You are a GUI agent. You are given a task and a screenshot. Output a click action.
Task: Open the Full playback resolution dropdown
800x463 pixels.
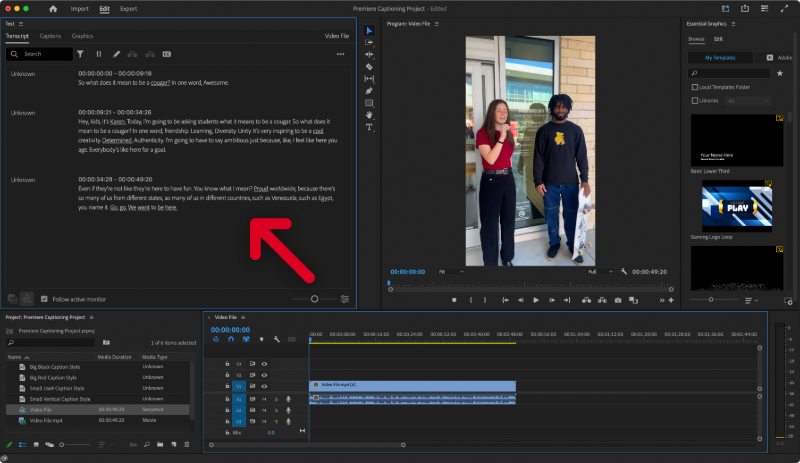(598, 271)
